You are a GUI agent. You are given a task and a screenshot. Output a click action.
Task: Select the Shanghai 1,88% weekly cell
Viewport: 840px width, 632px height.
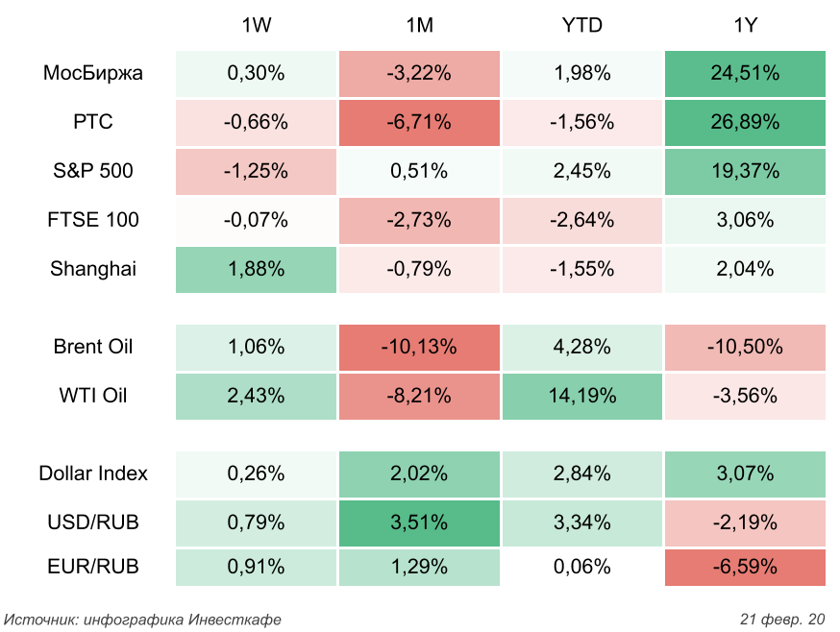[256, 269]
